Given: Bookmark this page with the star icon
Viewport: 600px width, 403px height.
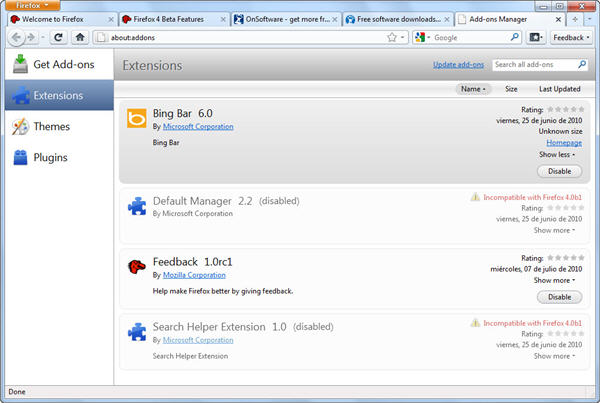Looking at the screenshot, I should click(x=391, y=38).
